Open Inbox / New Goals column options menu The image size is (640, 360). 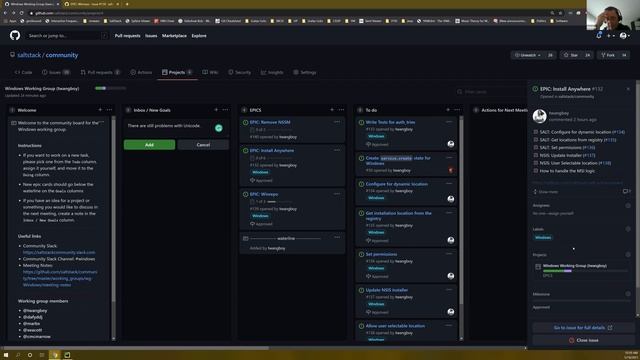click(x=225, y=110)
